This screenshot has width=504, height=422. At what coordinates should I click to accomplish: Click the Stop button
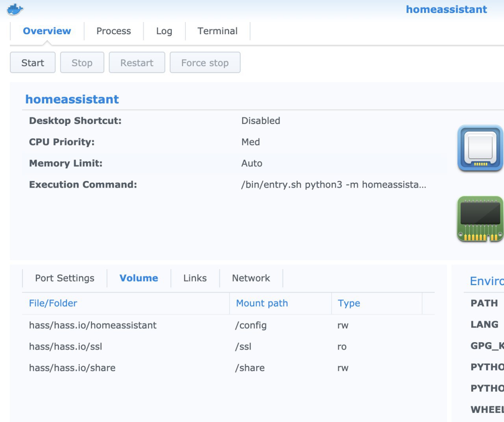pyautogui.click(x=82, y=63)
